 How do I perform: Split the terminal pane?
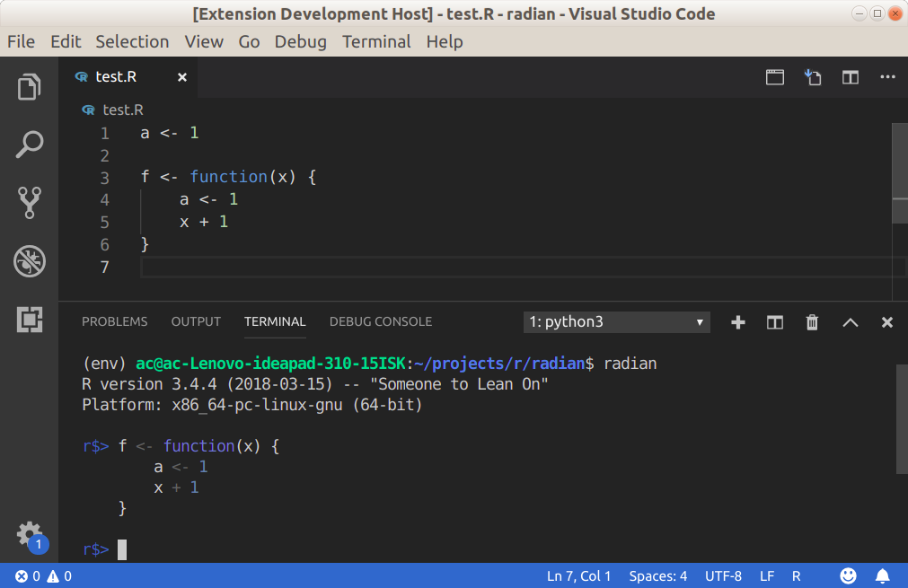coord(775,322)
